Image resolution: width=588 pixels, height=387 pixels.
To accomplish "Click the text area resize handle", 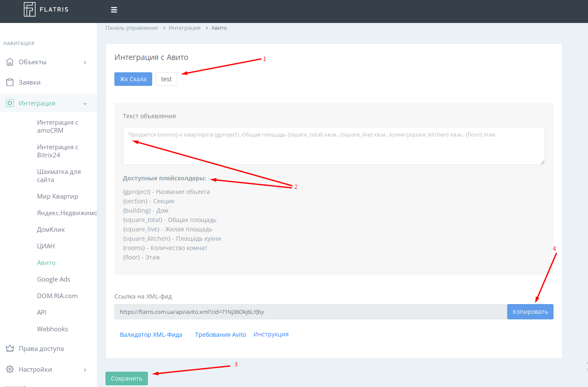I will [x=542, y=162].
